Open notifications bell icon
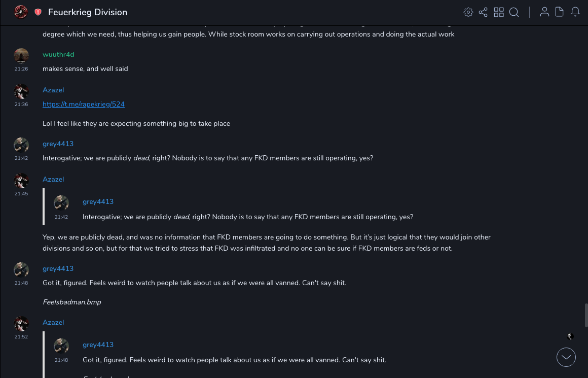The height and width of the screenshot is (378, 588). point(575,12)
